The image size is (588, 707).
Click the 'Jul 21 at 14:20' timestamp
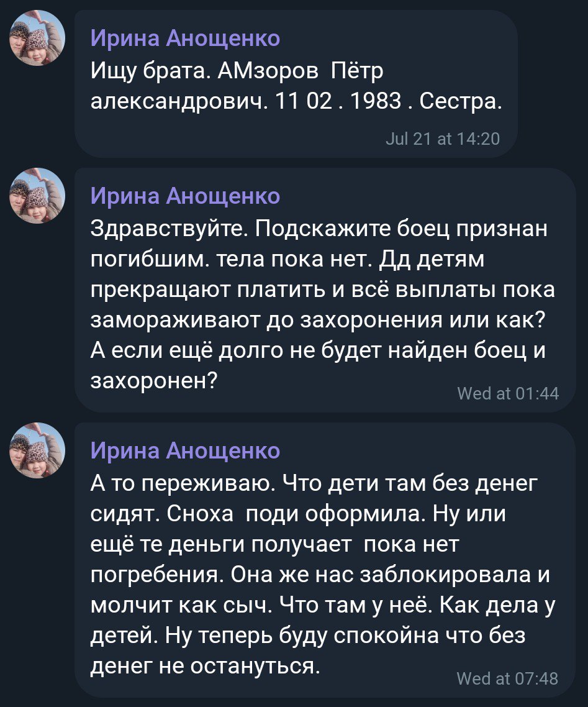[442, 138]
